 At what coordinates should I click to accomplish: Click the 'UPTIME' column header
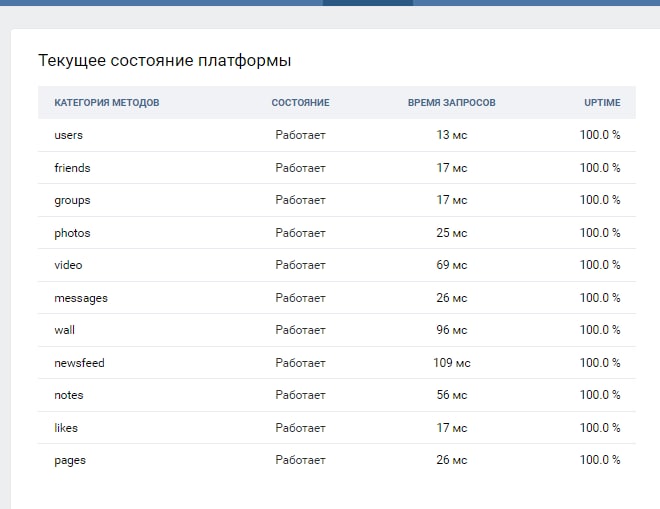click(x=602, y=103)
